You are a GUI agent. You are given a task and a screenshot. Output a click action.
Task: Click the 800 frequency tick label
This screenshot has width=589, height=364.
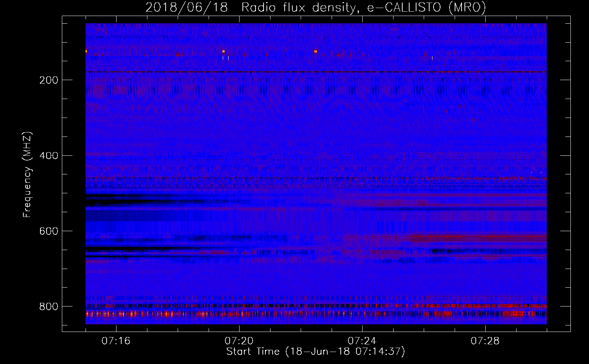(49, 306)
